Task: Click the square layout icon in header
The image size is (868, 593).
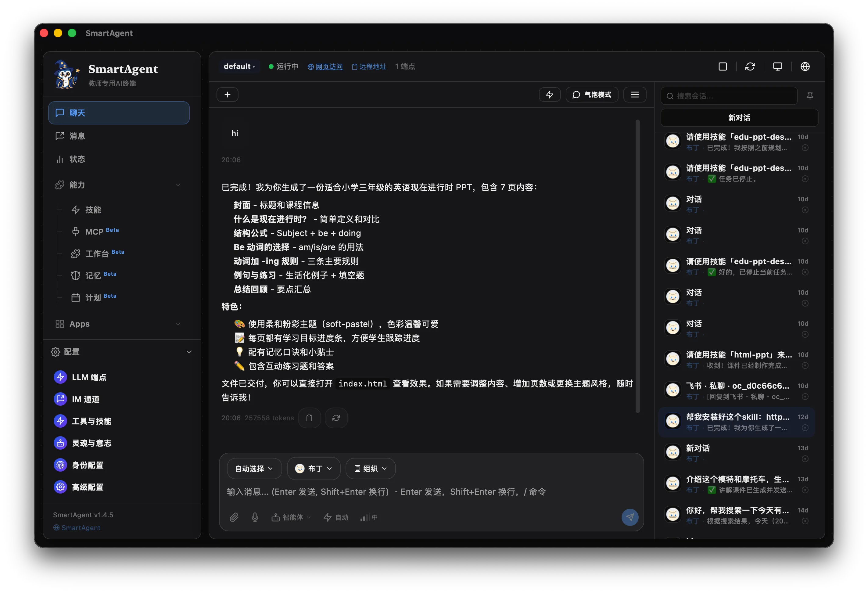Action: [722, 66]
